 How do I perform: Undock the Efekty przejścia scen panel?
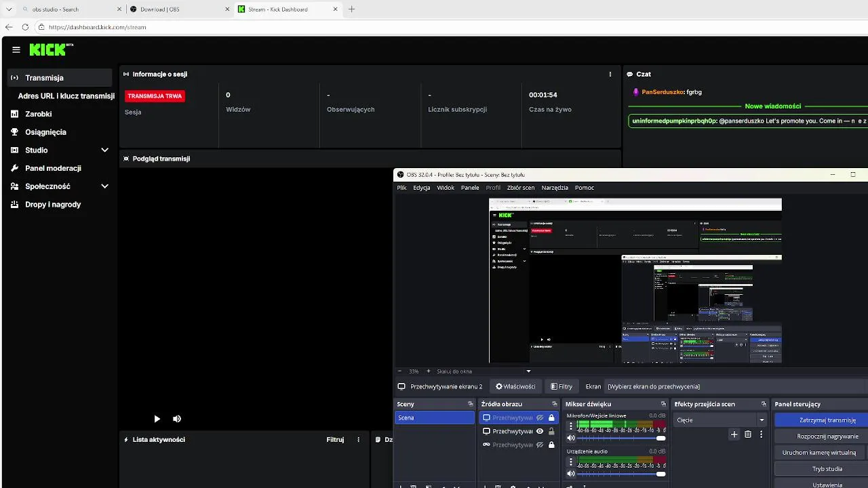764,404
